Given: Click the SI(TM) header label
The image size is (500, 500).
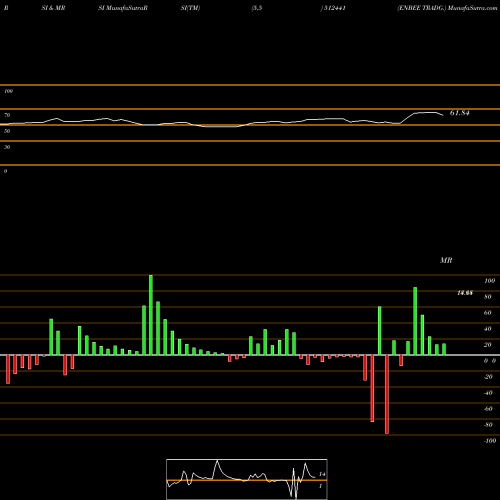Looking at the screenshot, I should coord(190,8).
